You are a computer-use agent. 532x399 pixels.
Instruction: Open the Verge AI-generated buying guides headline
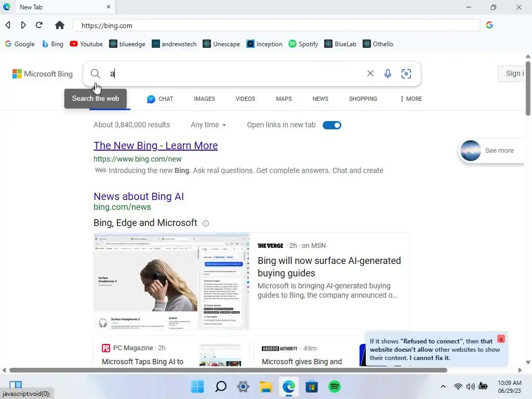pyautogui.click(x=329, y=267)
